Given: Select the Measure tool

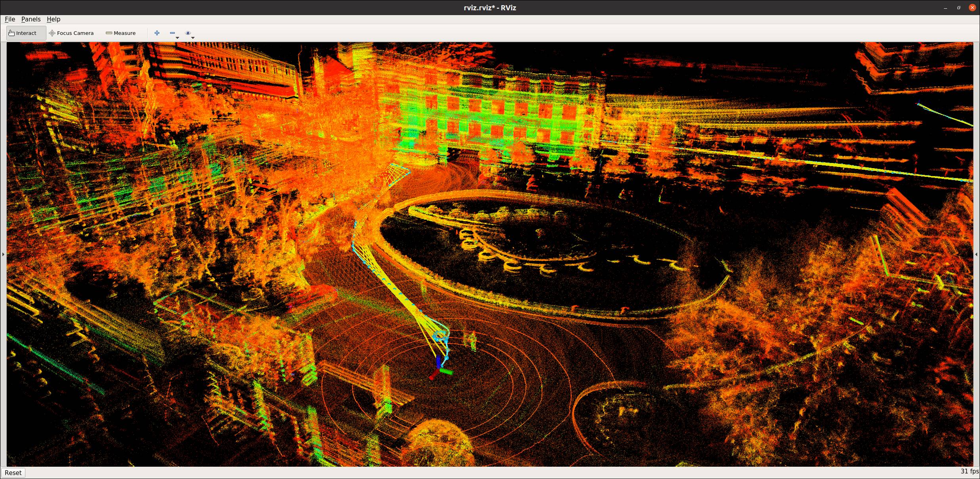Looking at the screenshot, I should click(121, 33).
